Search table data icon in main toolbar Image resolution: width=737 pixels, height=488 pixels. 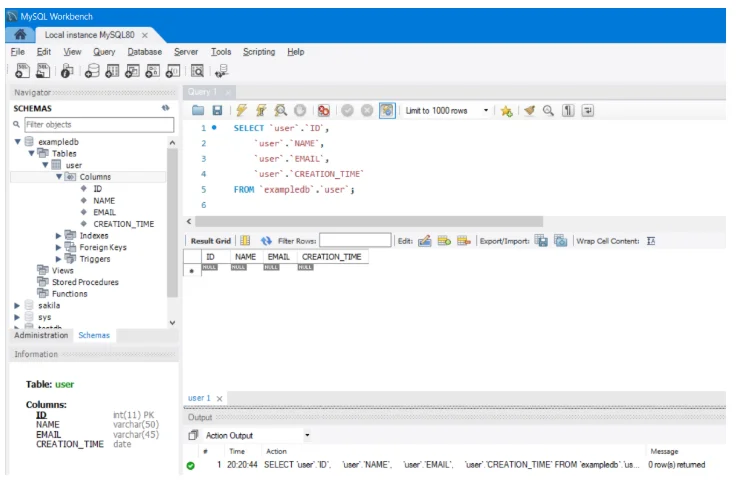(x=197, y=71)
